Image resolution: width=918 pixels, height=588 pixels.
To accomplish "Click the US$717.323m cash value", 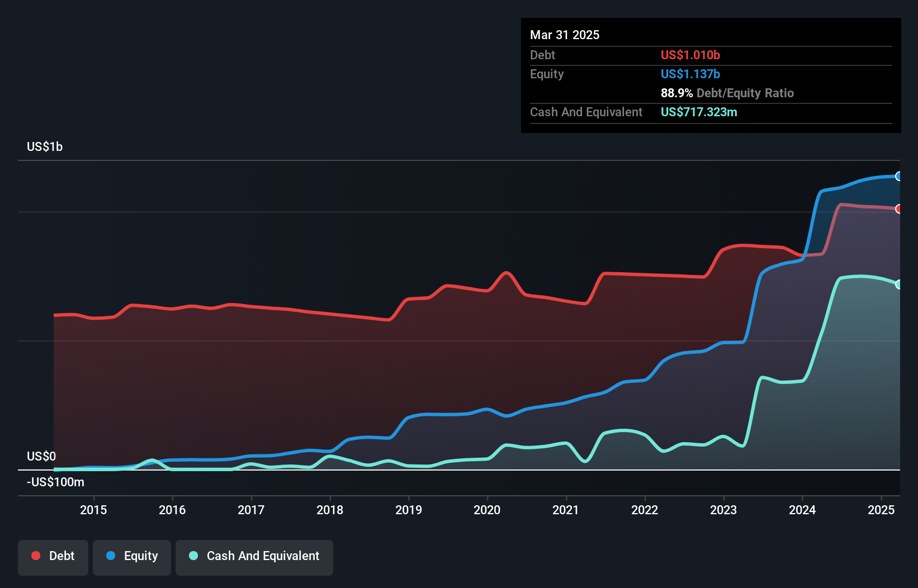I will point(699,112).
